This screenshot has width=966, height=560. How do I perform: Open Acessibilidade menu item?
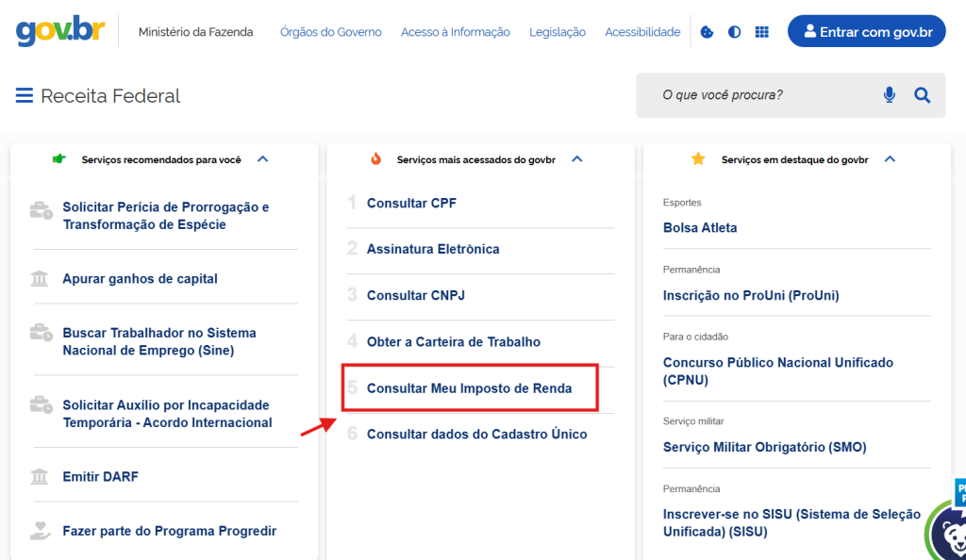[642, 32]
